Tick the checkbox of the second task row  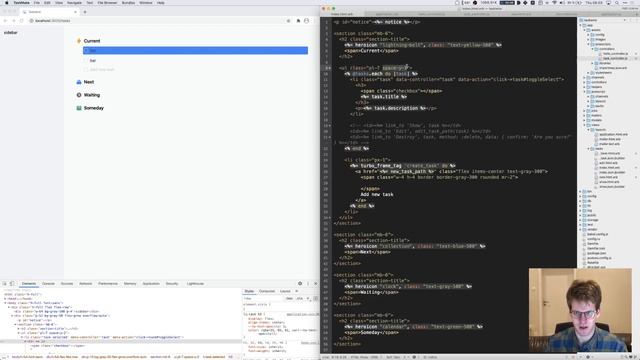(x=86, y=60)
